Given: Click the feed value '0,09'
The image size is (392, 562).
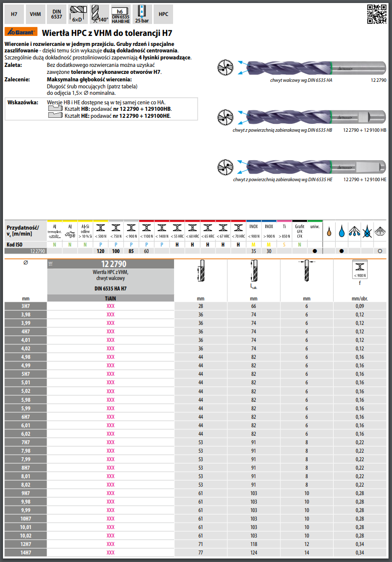Looking at the screenshot, I should click(360, 306).
